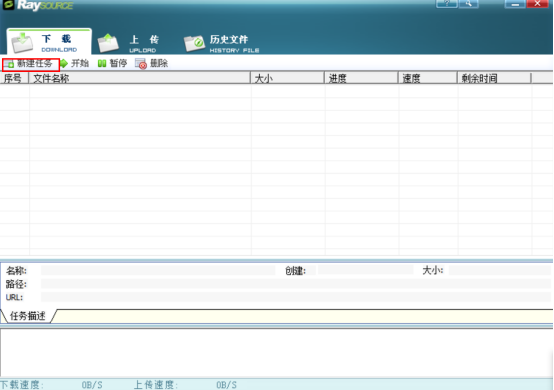Select the 任务描述 tab

(28, 316)
